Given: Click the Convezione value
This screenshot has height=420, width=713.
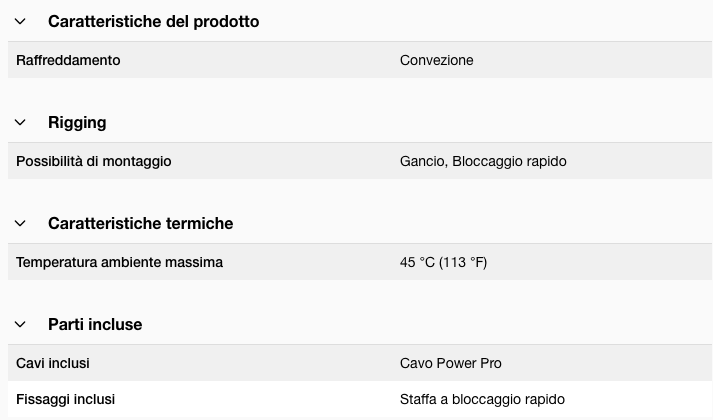Looking at the screenshot, I should (437, 60).
